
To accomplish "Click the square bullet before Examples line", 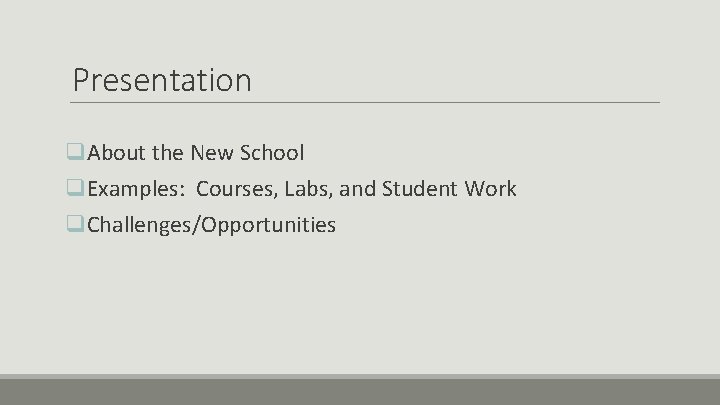I will click(77, 189).
